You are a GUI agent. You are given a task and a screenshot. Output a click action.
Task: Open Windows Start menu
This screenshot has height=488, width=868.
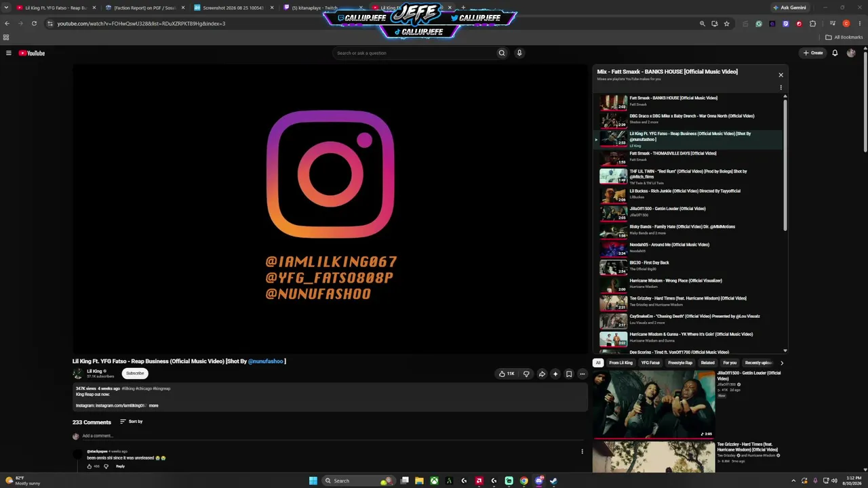[x=313, y=481]
